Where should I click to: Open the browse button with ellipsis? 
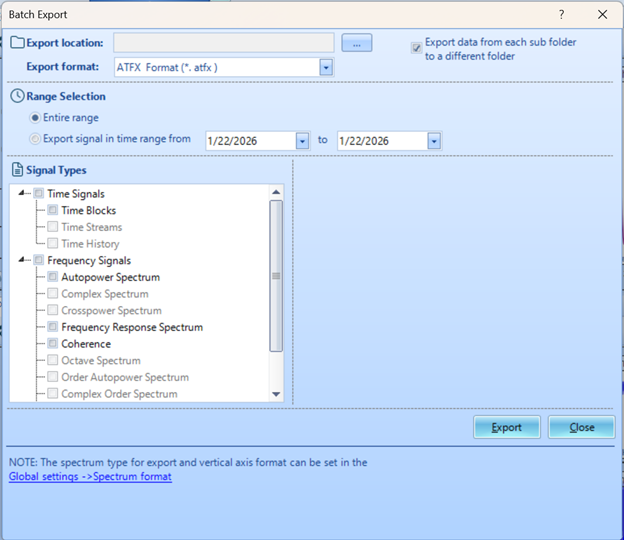356,43
